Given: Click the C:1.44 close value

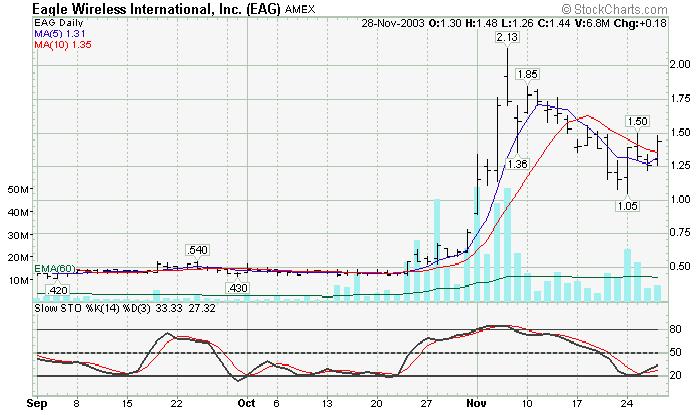Looking at the screenshot, I should point(553,23).
